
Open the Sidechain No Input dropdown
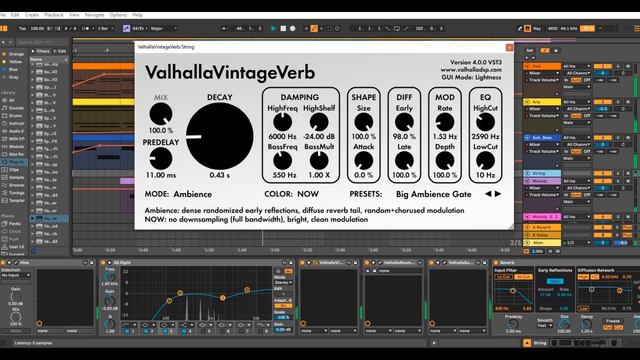click(16, 276)
